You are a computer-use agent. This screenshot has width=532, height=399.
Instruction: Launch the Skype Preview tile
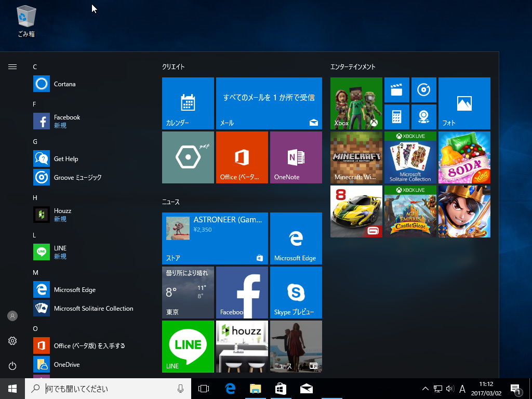pyautogui.click(x=296, y=292)
